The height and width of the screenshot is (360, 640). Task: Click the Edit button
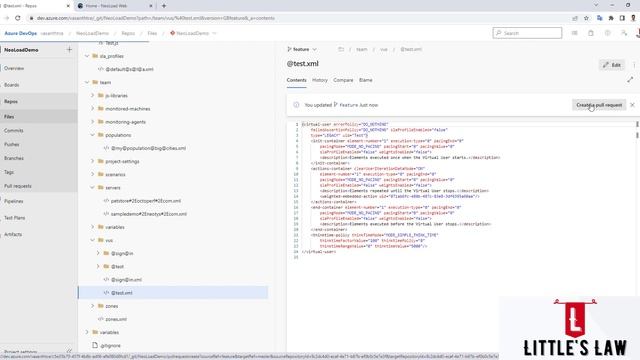coord(612,65)
